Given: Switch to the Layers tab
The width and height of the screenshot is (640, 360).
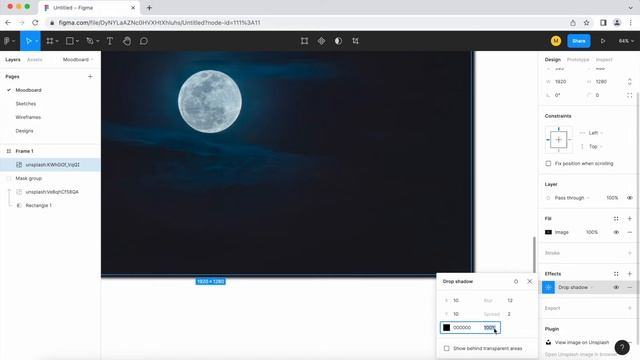Looking at the screenshot, I should [13, 60].
